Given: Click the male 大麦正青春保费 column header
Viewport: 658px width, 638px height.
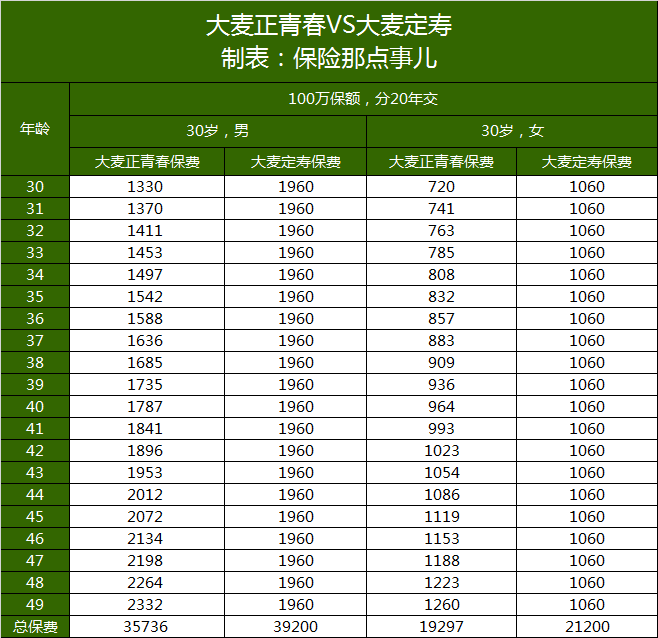Looking at the screenshot, I should click(x=147, y=162).
